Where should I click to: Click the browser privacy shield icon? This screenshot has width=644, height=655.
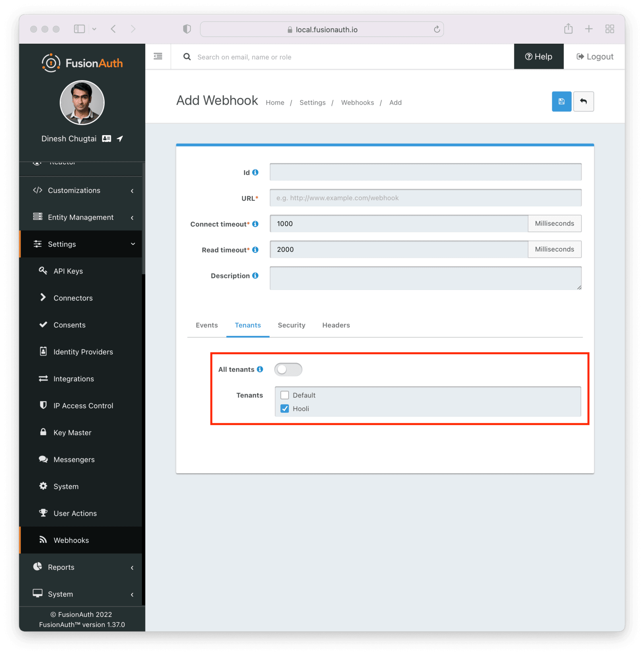coord(187,29)
